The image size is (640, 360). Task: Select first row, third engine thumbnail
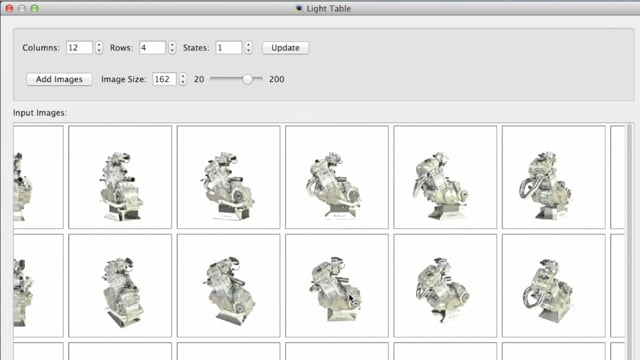pos(229,177)
